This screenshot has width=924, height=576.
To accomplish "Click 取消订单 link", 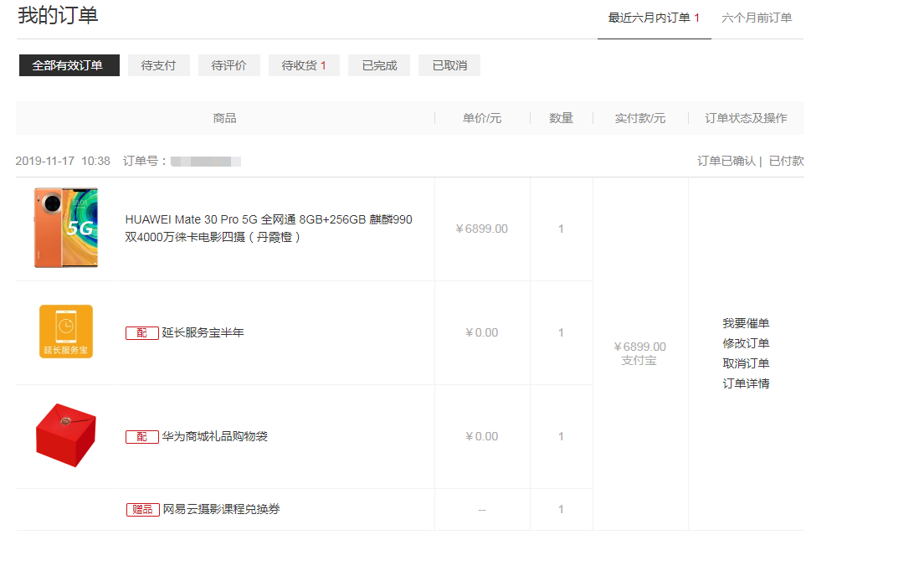I will coord(746,363).
